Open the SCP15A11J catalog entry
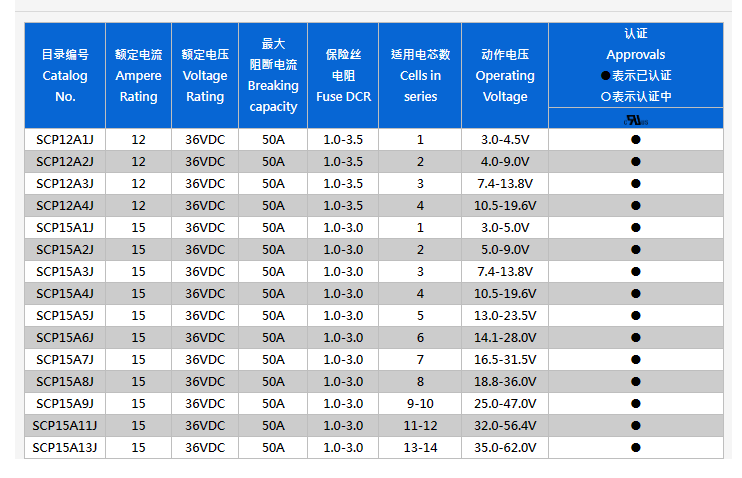The height and width of the screenshot is (478, 742). [65, 426]
